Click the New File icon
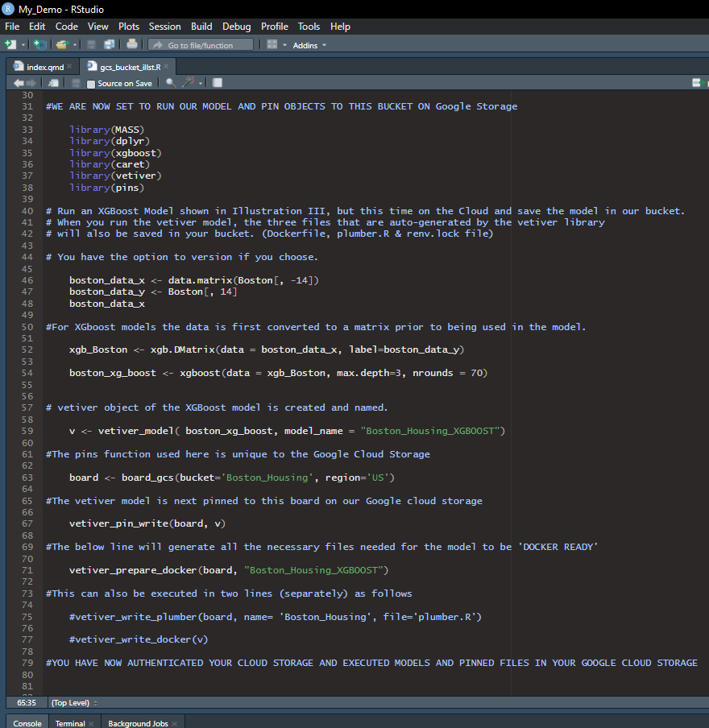The width and height of the screenshot is (709, 728). coord(10,45)
